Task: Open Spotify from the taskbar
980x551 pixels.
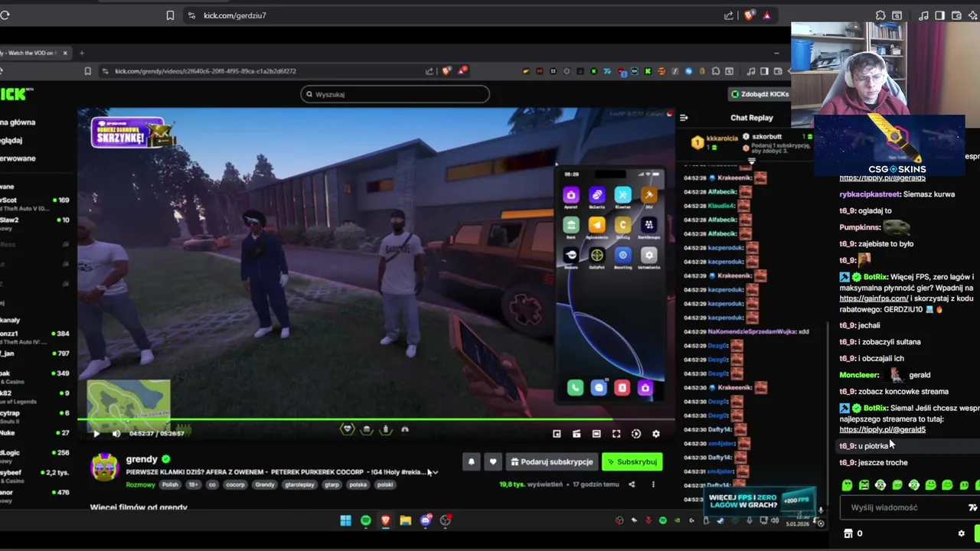Action: pyautogui.click(x=366, y=520)
